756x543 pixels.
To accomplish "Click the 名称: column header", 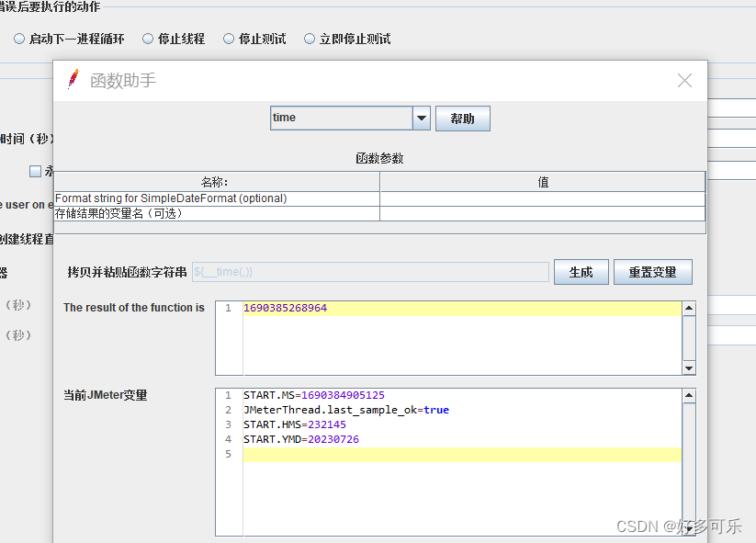I will coord(217,182).
